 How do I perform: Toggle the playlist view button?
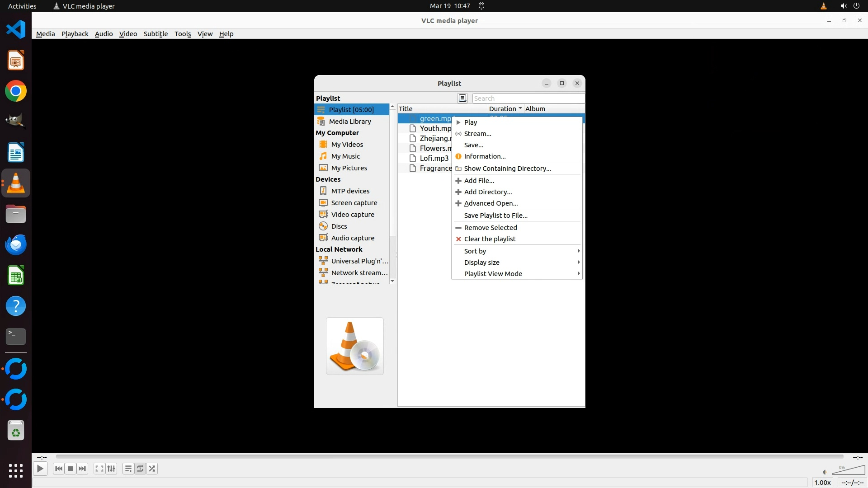[x=128, y=469]
